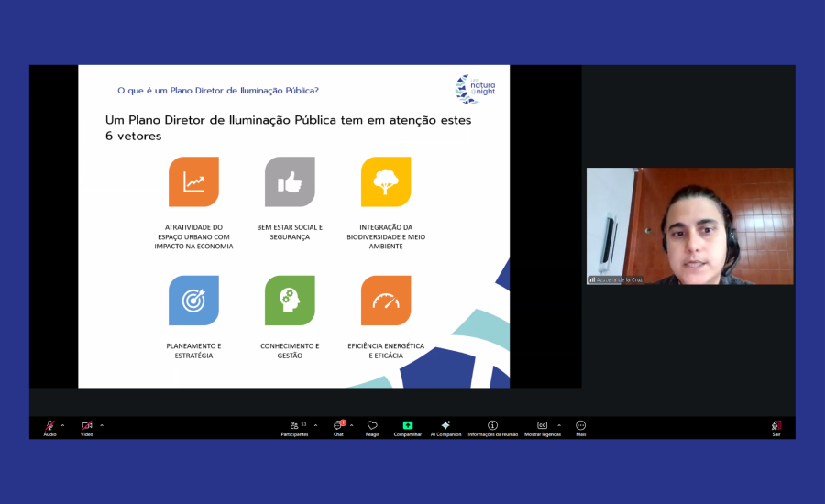Turn on camera with the Vídeo button

pos(87,426)
